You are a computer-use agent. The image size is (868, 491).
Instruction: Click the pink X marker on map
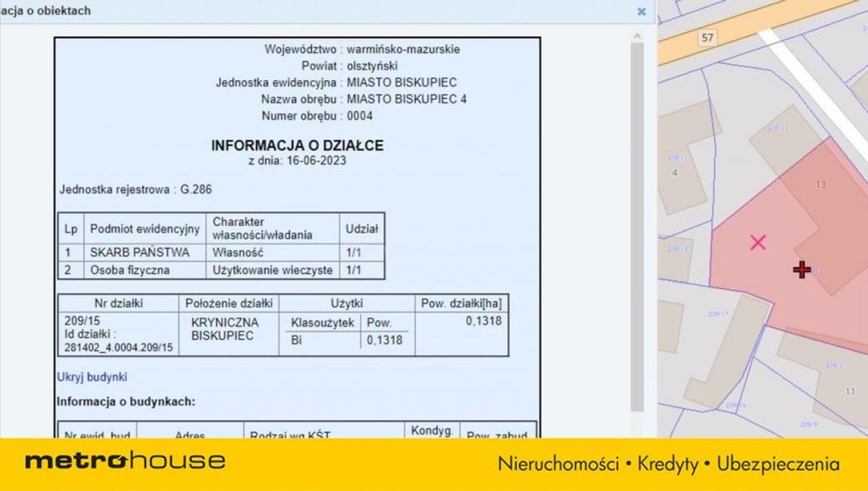point(758,242)
